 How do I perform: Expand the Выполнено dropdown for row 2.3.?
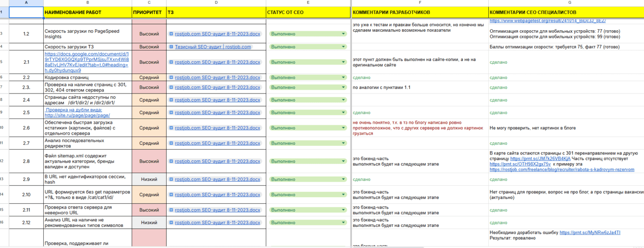tap(344, 88)
